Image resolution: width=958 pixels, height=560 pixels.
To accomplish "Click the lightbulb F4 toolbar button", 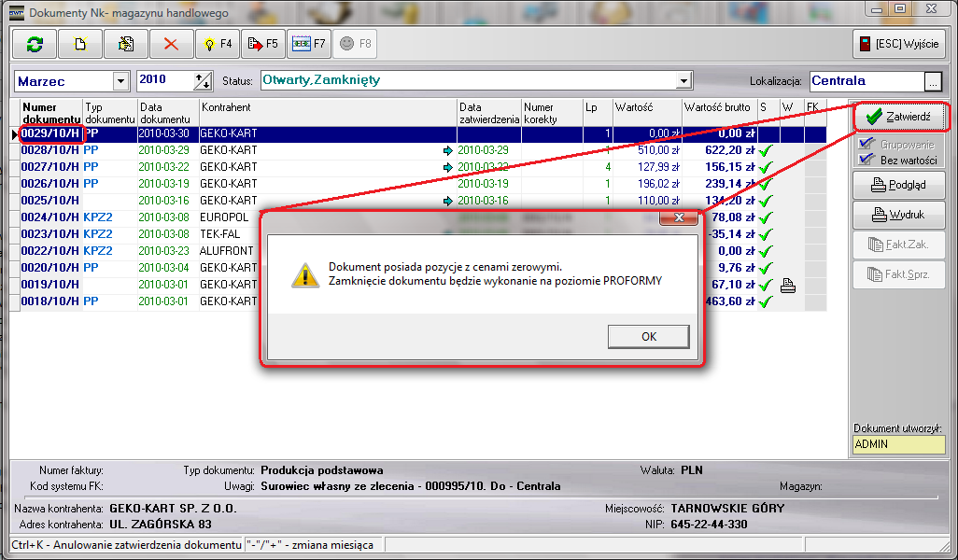I will pyautogui.click(x=218, y=44).
